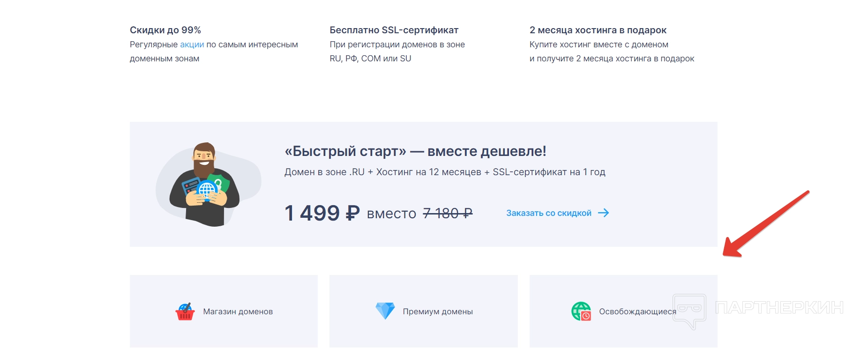Screen dimensions: 868x355
Task: Click the 1 499 ₽ price
Action: click(x=322, y=213)
